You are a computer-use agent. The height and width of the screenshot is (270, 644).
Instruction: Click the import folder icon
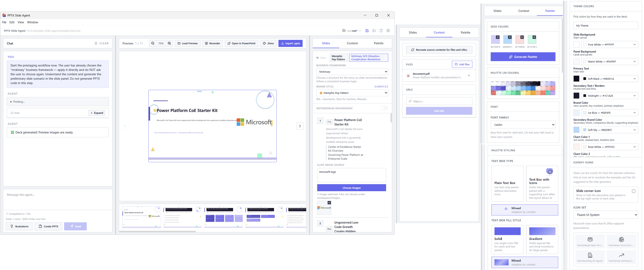374,30
